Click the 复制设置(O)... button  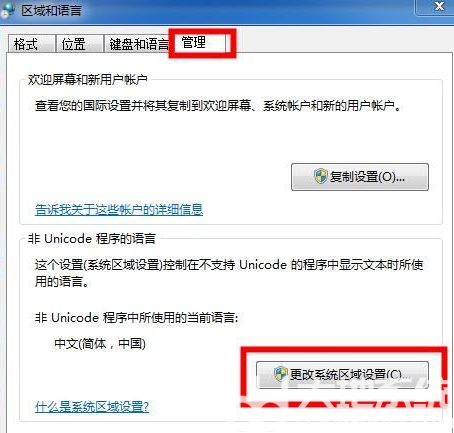(360, 177)
